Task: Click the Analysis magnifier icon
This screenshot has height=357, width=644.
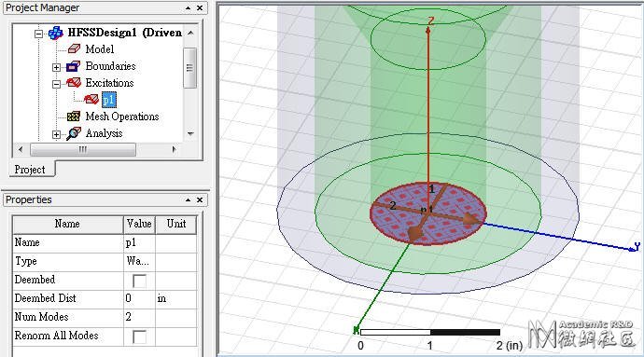Action: click(x=74, y=133)
